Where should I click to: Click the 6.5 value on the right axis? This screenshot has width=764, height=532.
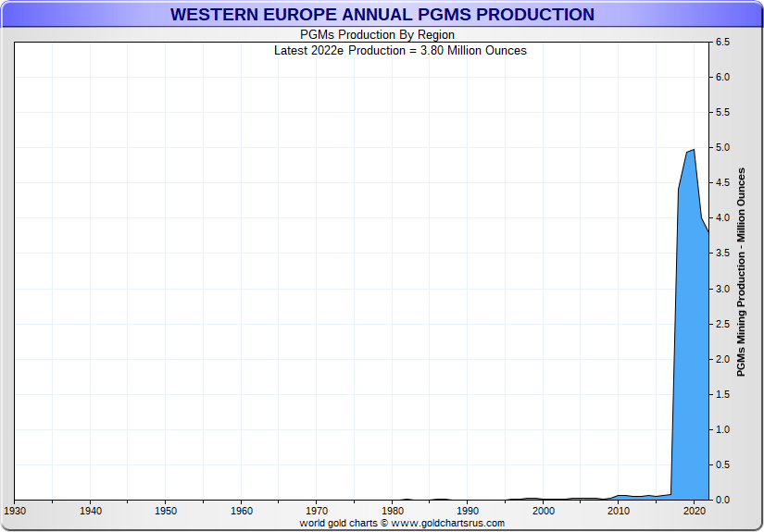point(722,43)
